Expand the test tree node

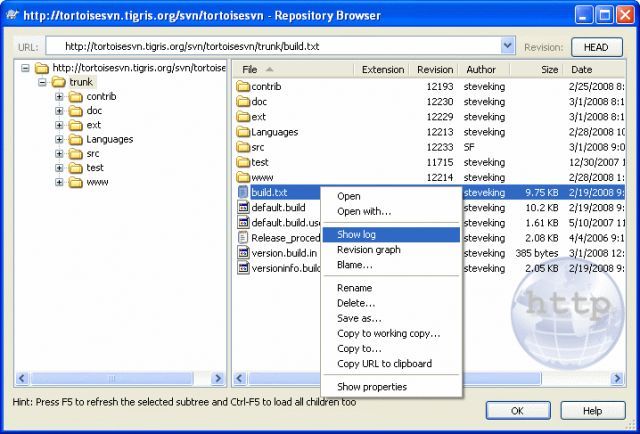click(59, 168)
